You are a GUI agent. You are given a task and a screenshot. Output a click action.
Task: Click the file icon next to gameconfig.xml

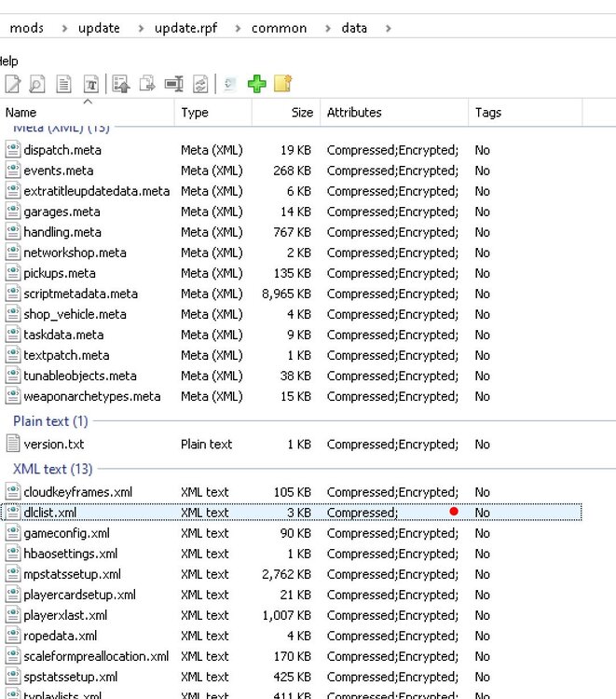[x=13, y=532]
